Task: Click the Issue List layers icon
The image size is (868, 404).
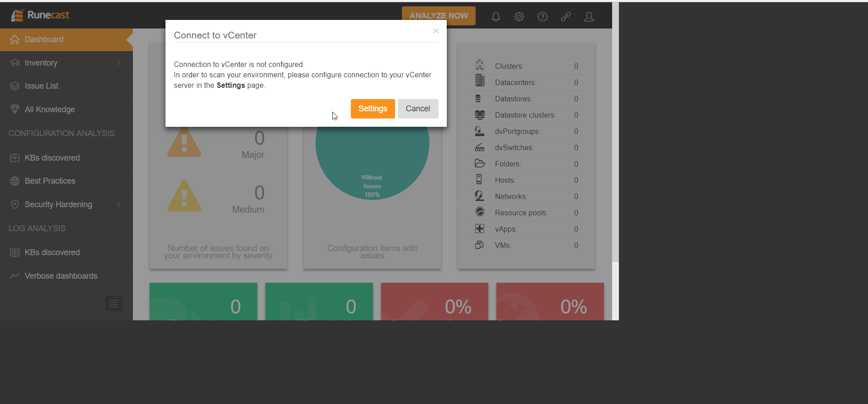Action: 15,86
